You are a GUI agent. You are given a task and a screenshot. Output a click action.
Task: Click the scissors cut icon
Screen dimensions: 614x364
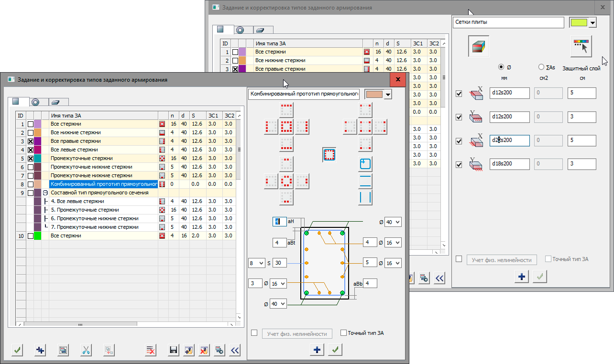86,350
